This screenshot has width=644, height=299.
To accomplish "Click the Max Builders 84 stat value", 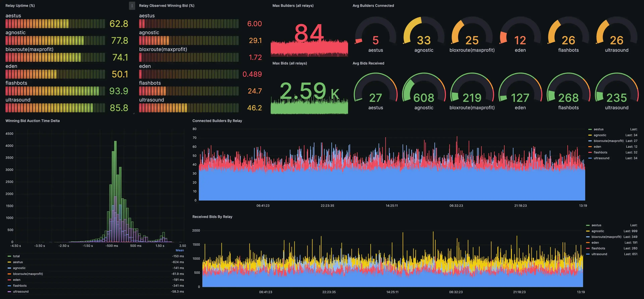I will 309,33.
